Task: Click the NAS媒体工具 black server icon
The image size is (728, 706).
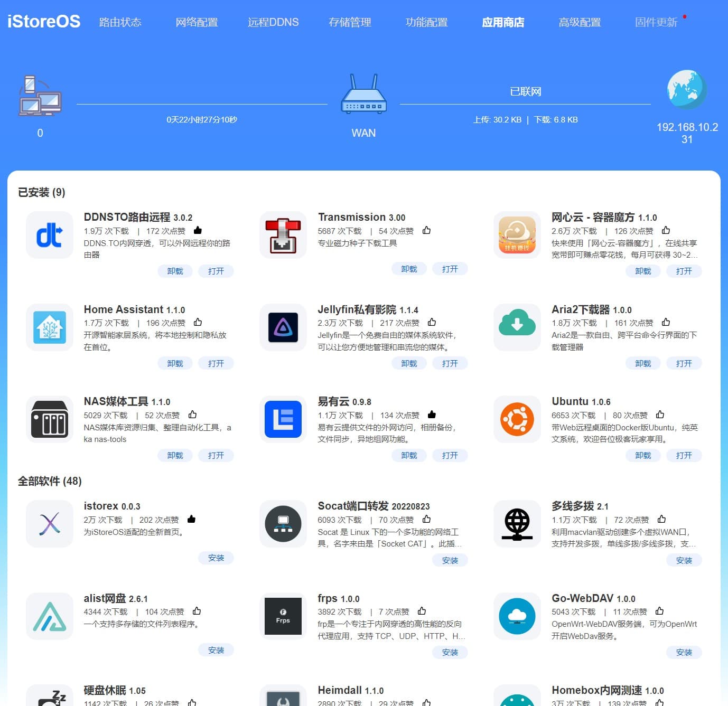Action: pyautogui.click(x=49, y=419)
